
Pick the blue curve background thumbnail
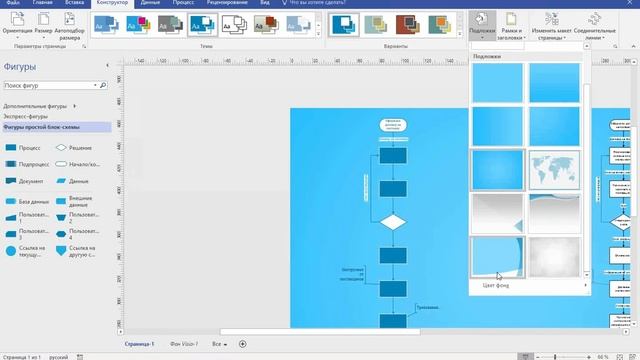497,258
